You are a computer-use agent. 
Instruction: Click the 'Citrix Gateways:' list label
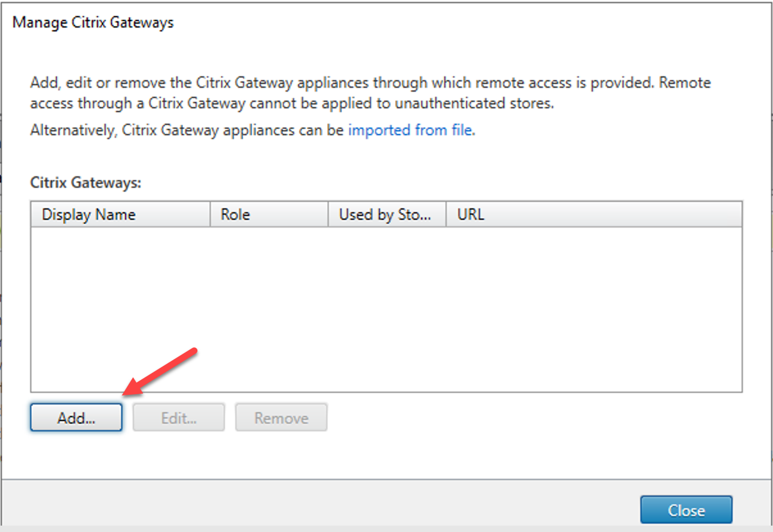pyautogui.click(x=85, y=183)
